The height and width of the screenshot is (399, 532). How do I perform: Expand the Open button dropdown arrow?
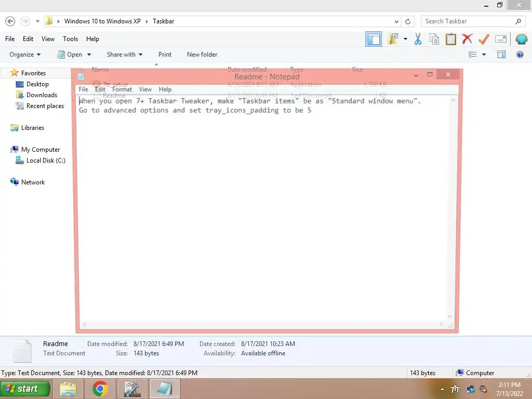point(89,55)
